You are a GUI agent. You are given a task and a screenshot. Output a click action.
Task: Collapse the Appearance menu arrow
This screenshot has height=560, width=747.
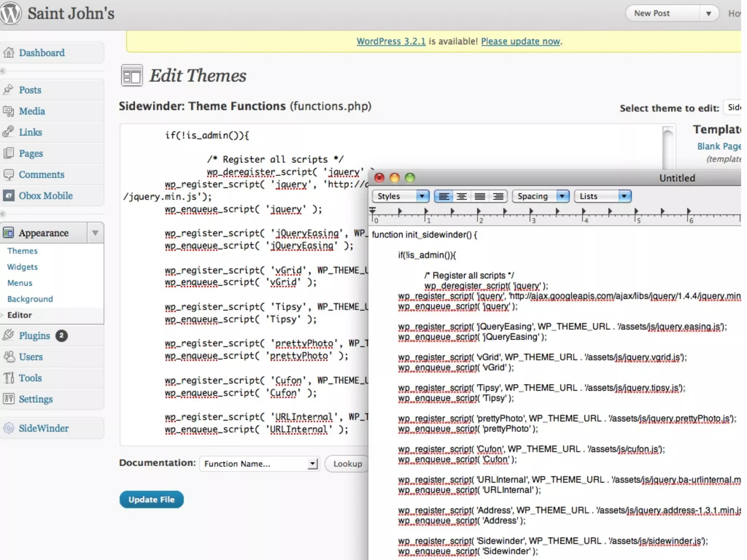coord(95,233)
